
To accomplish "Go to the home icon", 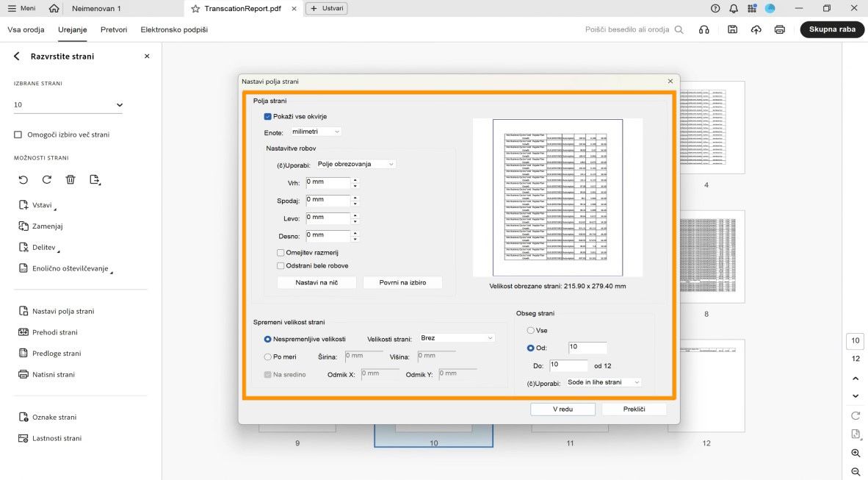I will click(x=54, y=8).
